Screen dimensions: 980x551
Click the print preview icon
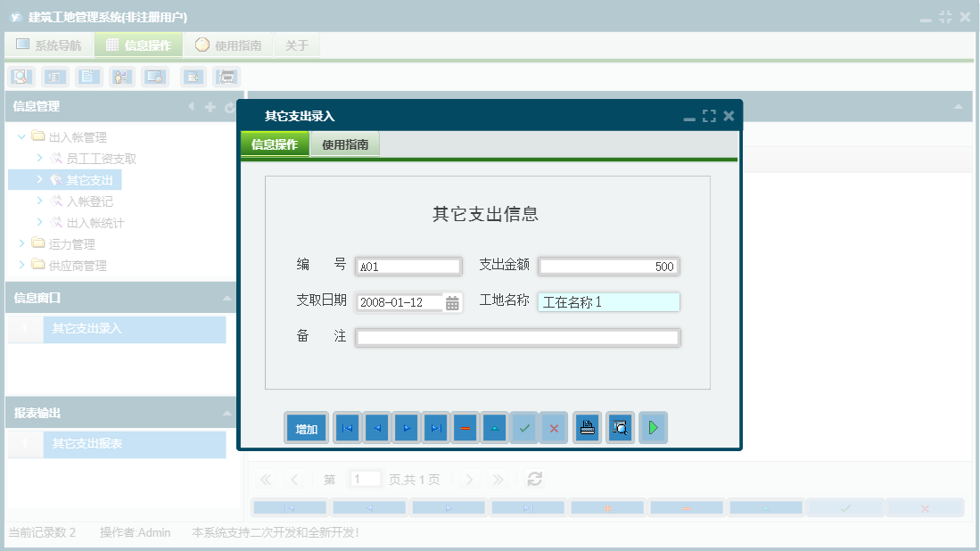point(620,427)
